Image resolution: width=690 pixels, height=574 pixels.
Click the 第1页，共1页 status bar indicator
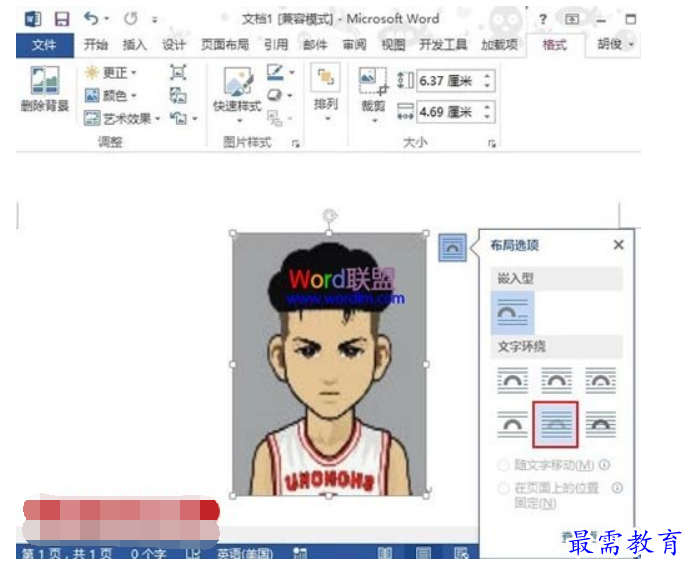coord(67,553)
